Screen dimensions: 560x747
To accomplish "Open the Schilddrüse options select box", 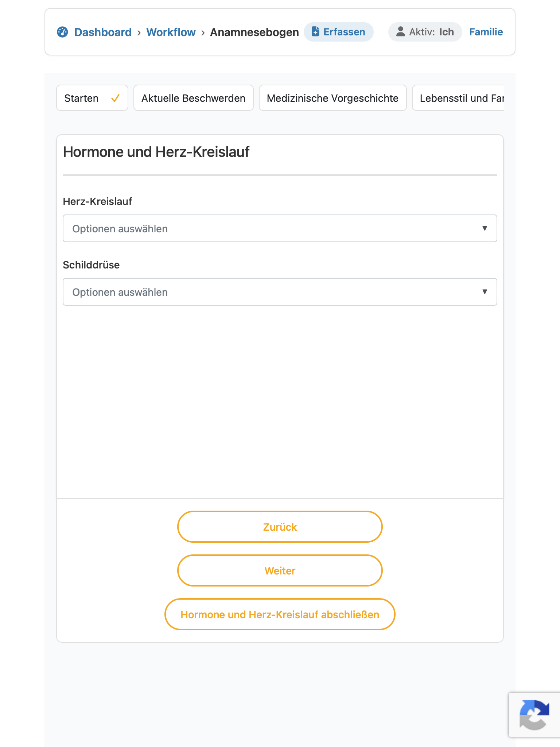I will pos(280,292).
